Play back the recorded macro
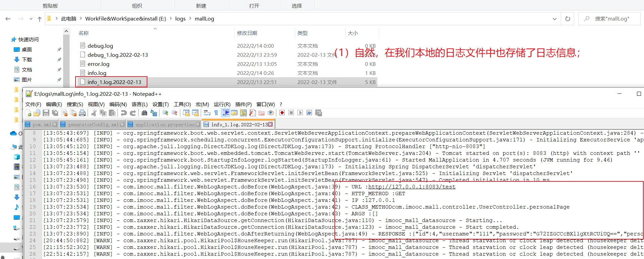The image size is (644, 259). coord(300,113)
